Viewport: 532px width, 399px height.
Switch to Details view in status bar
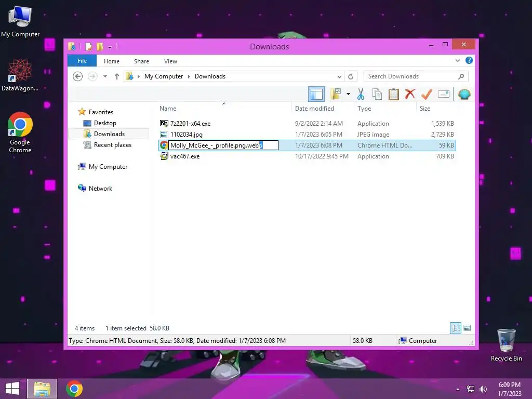455,328
